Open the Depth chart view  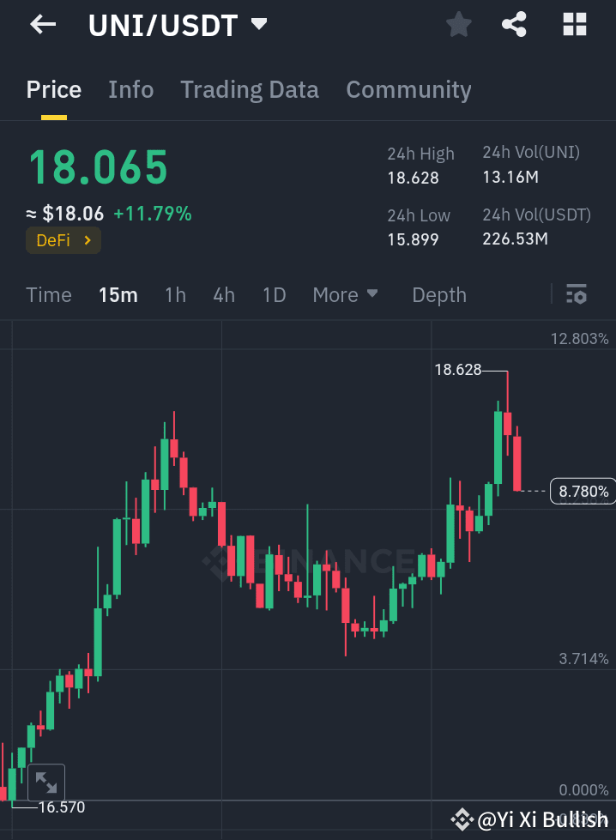(438, 294)
